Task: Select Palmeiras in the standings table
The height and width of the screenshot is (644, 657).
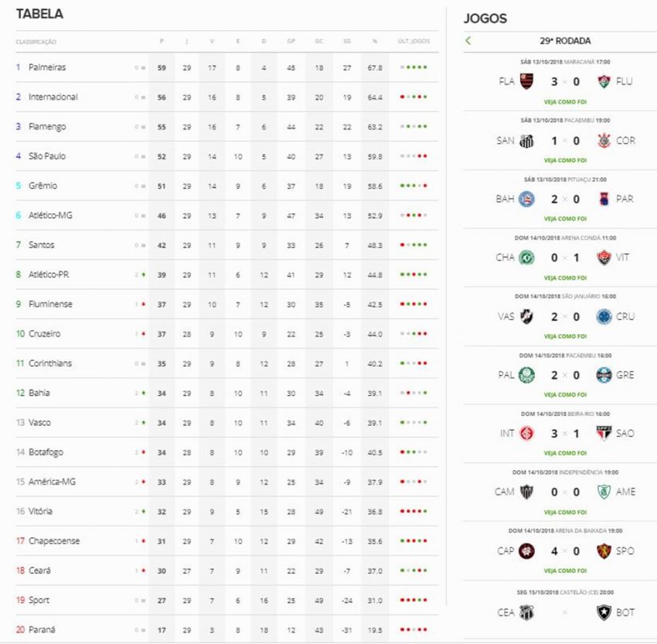Action: tap(47, 67)
